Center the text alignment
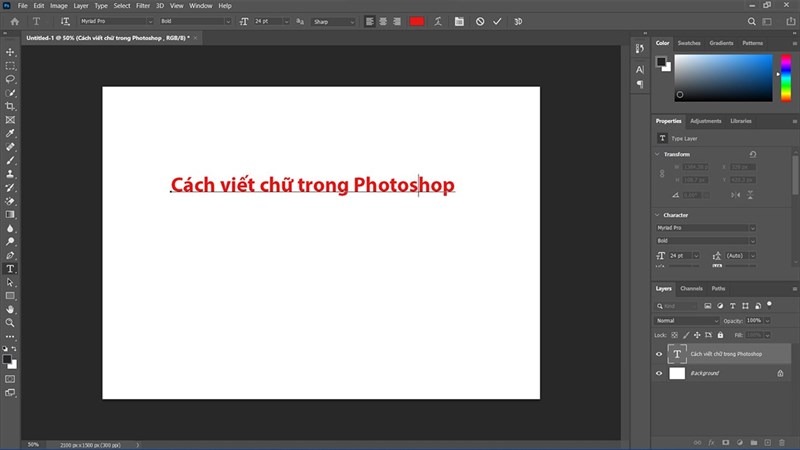This screenshot has height=450, width=800. 383,21
